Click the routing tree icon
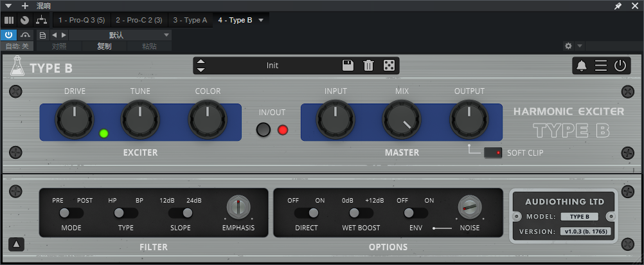The width and height of the screenshot is (644, 265). (x=41, y=20)
